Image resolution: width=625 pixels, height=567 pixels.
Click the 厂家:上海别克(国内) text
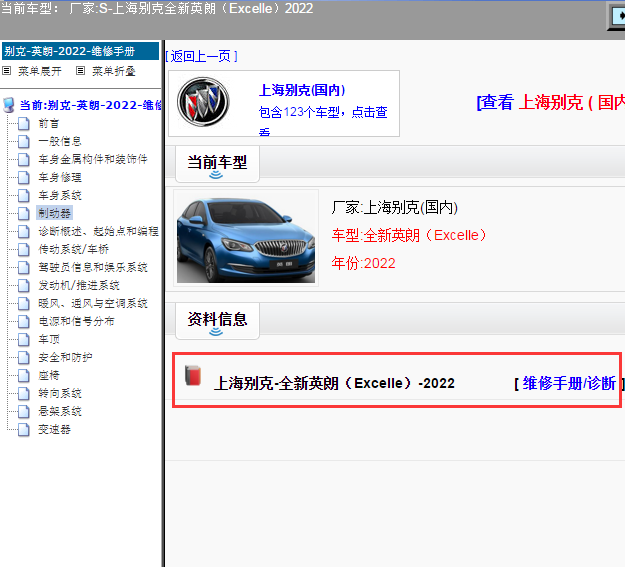[395, 207]
